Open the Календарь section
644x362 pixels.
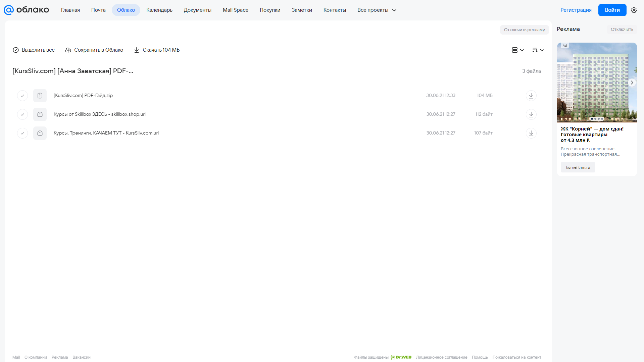pyautogui.click(x=159, y=10)
